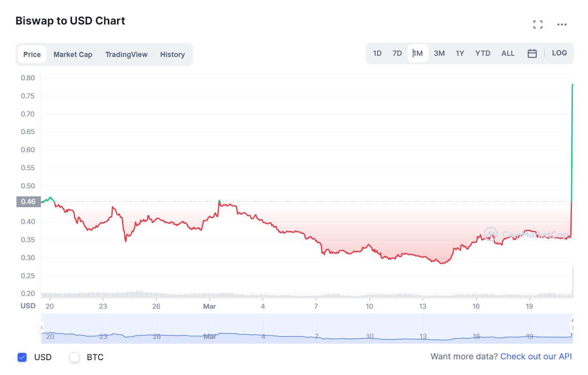Click the Mar label on the date axis
This screenshot has height=375, width=588.
pos(209,306)
